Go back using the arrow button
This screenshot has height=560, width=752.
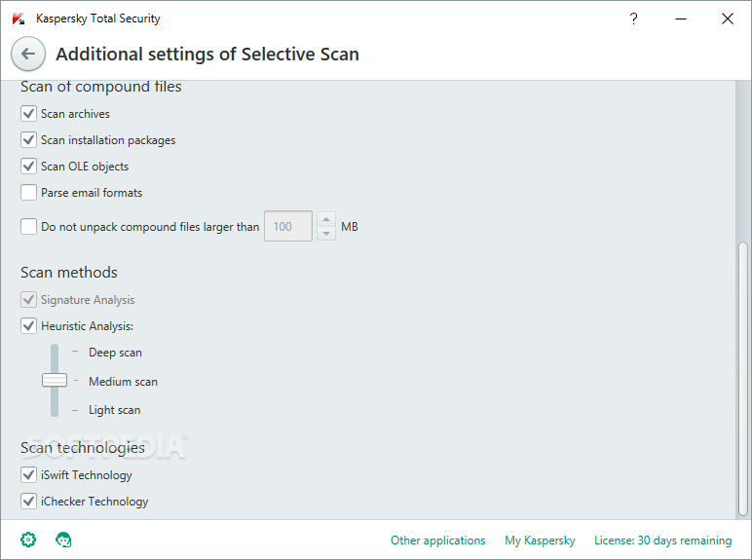[28, 54]
